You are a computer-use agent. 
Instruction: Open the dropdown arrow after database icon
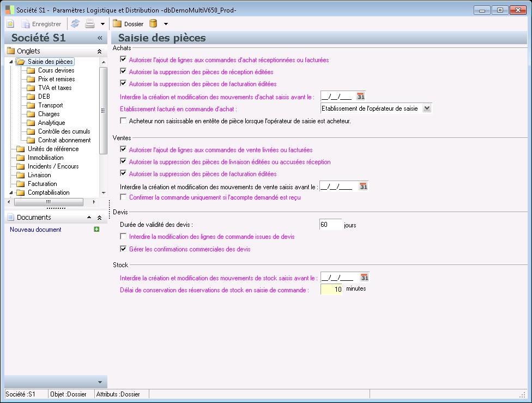pos(166,24)
